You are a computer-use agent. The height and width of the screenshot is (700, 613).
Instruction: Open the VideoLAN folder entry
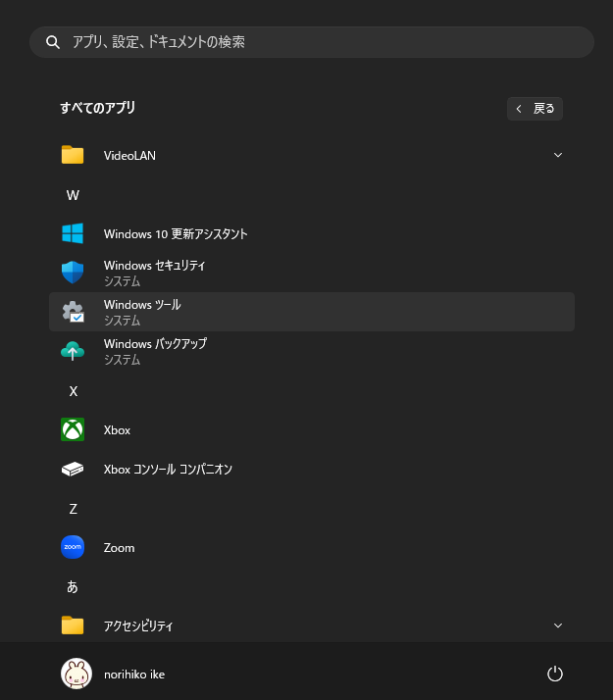pyautogui.click(x=312, y=155)
